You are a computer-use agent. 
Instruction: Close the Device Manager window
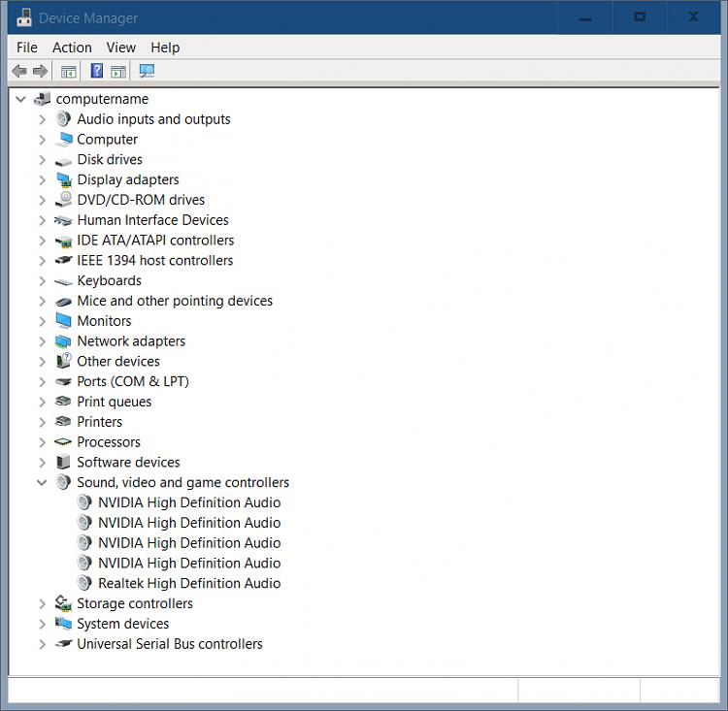point(693,17)
